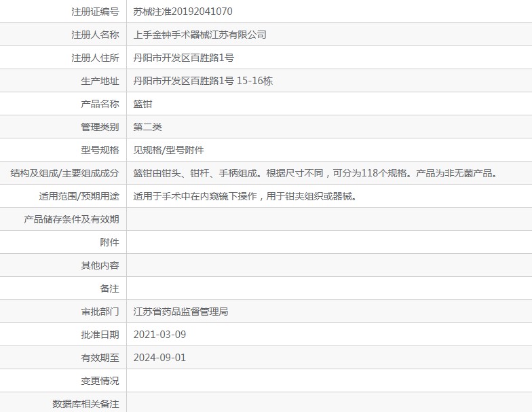This screenshot has height=412, width=532.
Task: Select the 注册证编号 row label
Action: [95, 12]
